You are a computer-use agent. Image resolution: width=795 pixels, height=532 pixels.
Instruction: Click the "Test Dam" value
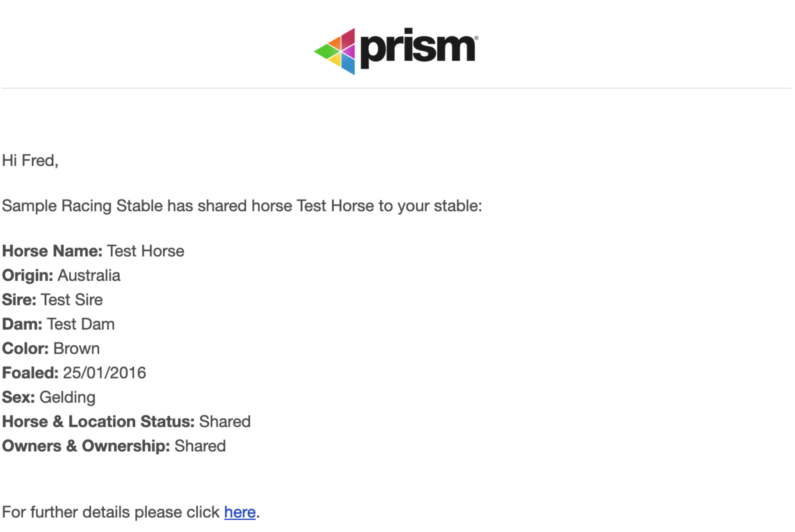click(80, 324)
